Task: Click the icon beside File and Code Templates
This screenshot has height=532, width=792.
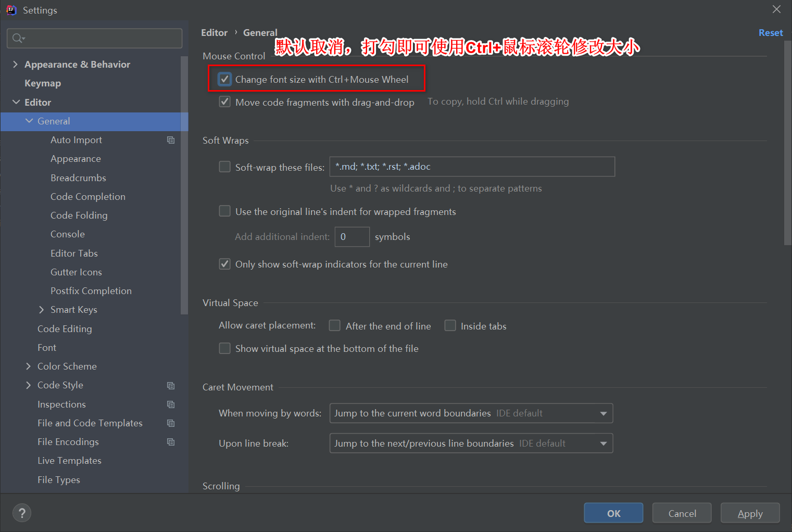Action: [171, 423]
